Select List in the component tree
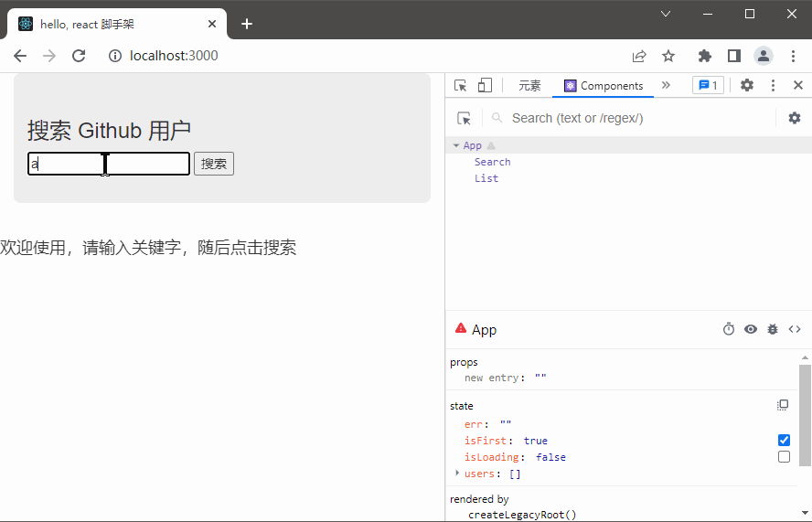812x522 pixels. pos(486,178)
